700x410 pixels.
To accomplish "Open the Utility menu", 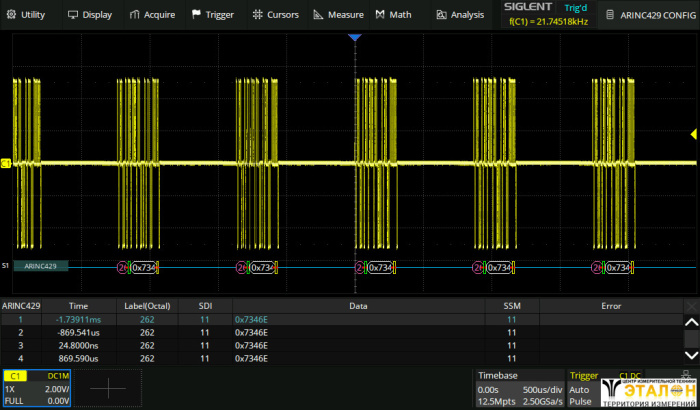I will point(26,15).
